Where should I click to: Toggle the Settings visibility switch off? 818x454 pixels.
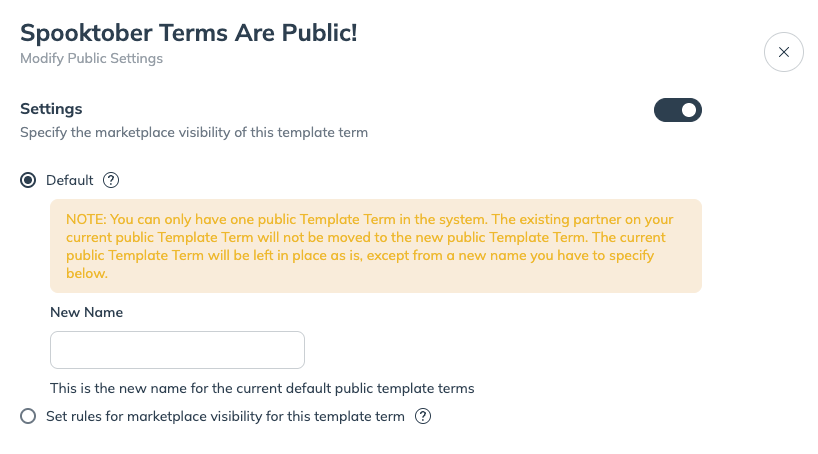(x=678, y=110)
